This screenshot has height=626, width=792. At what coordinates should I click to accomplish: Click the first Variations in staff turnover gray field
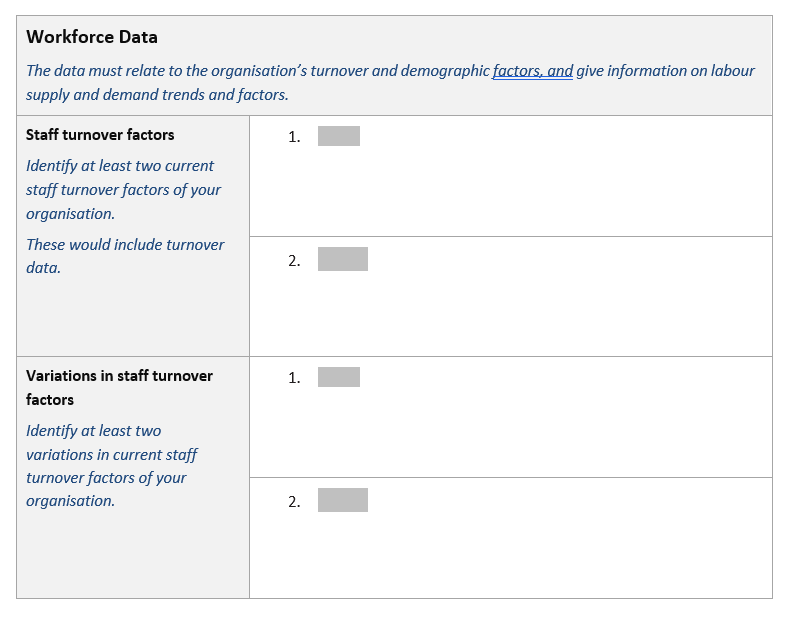coord(338,377)
